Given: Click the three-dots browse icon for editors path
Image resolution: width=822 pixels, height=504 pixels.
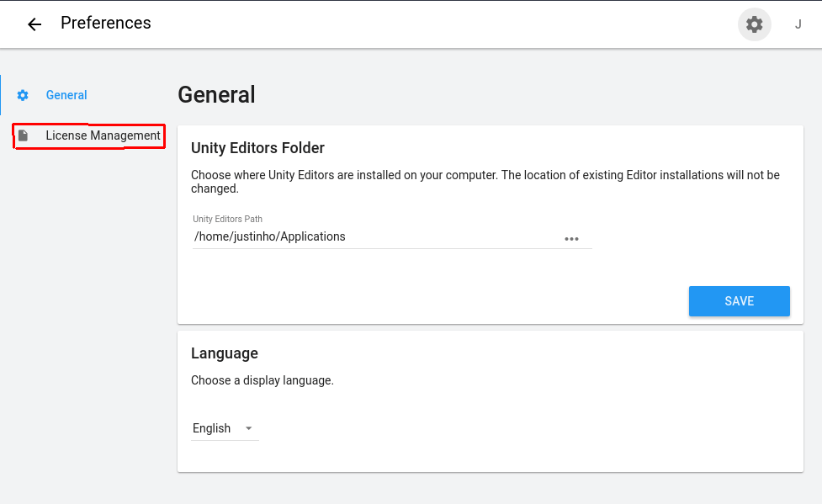Looking at the screenshot, I should (572, 238).
